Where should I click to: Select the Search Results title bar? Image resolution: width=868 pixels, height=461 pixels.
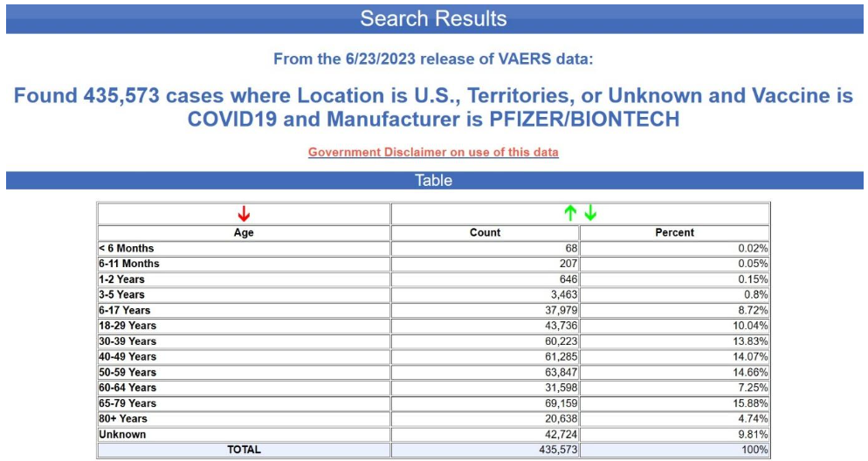434,18
